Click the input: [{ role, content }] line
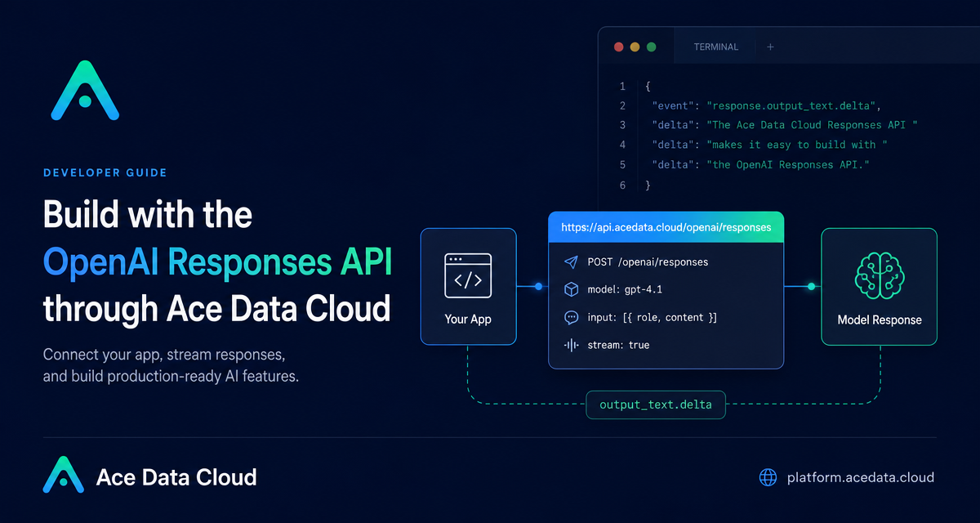Viewport: 980px width, 523px height. click(652, 317)
